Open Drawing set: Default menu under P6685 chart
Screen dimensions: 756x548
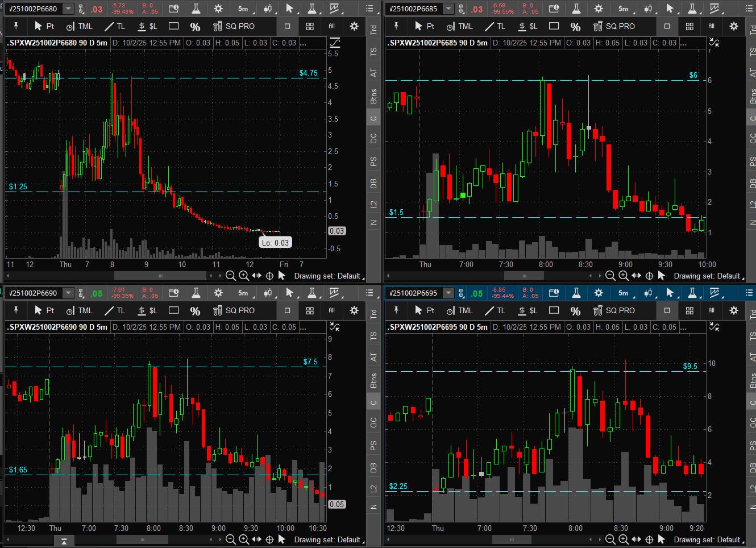click(707, 276)
